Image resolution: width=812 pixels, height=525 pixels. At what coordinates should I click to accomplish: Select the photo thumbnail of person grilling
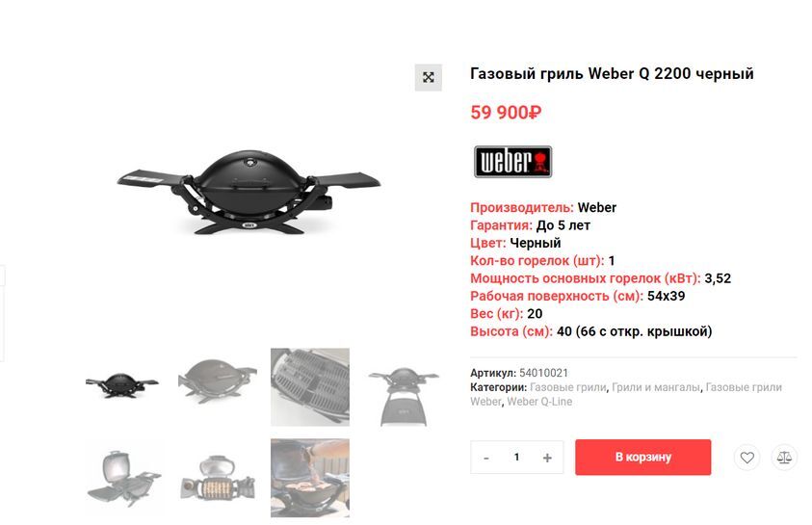[310, 478]
